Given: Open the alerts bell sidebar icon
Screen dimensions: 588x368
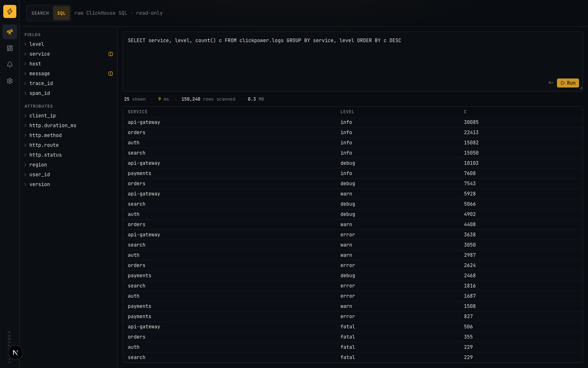Looking at the screenshot, I should tap(10, 65).
